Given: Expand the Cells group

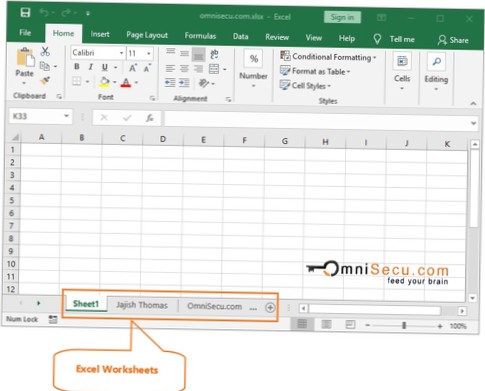Looking at the screenshot, I should (402, 71).
